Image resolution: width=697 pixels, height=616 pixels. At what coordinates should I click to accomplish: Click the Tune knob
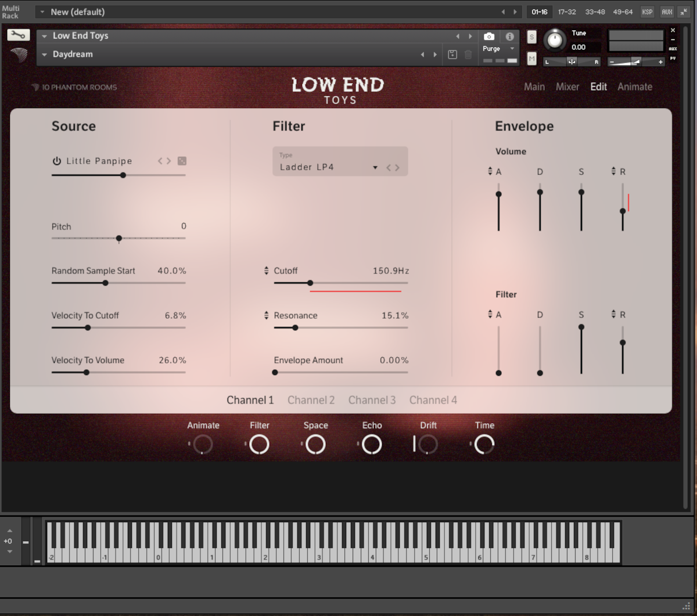555,40
